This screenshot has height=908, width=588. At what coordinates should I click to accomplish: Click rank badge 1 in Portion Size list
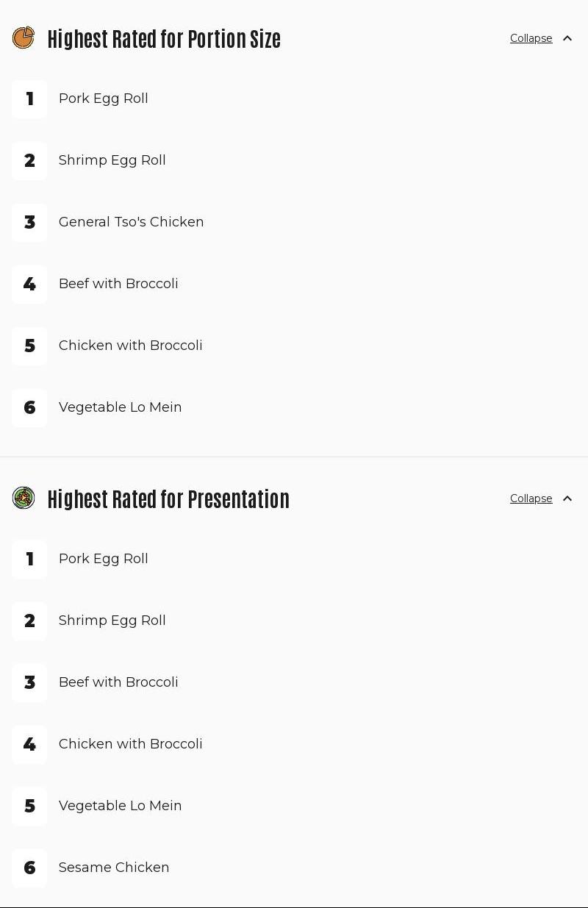point(29,99)
